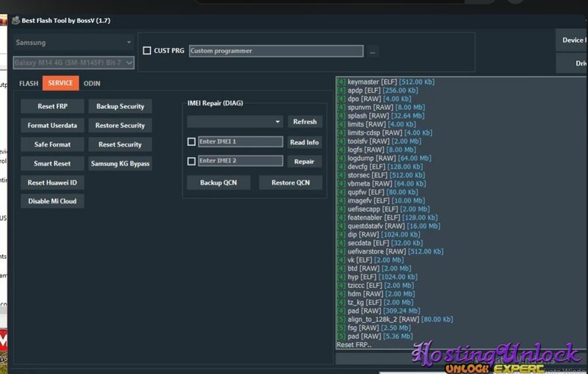Screen dimensions: 588x374
Task: Click the Reset FRP button
Action: 52,106
